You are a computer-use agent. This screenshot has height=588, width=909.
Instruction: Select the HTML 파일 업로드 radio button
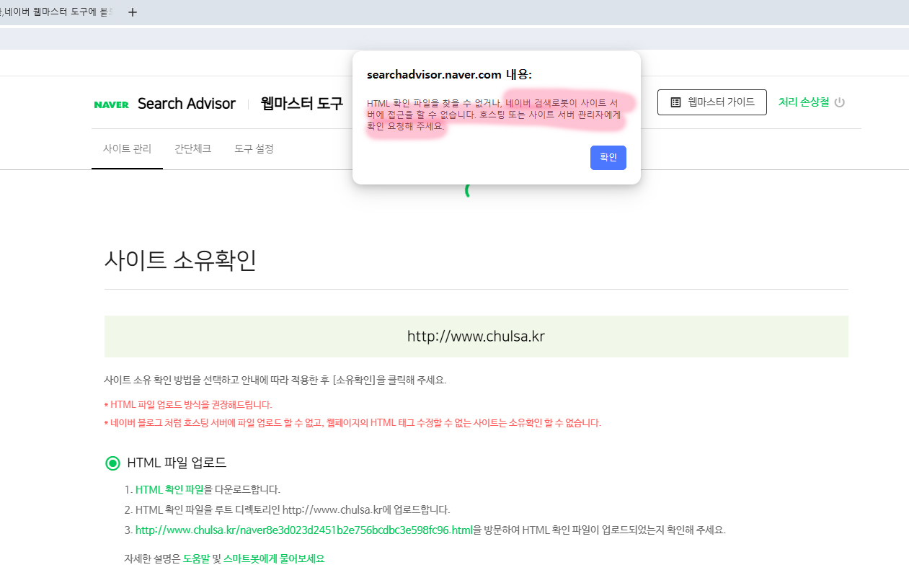click(112, 463)
